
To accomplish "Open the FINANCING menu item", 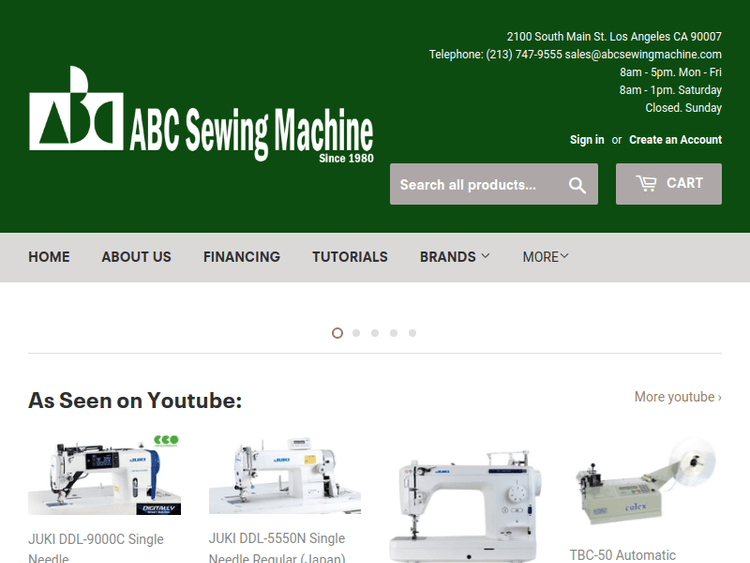I will click(242, 257).
